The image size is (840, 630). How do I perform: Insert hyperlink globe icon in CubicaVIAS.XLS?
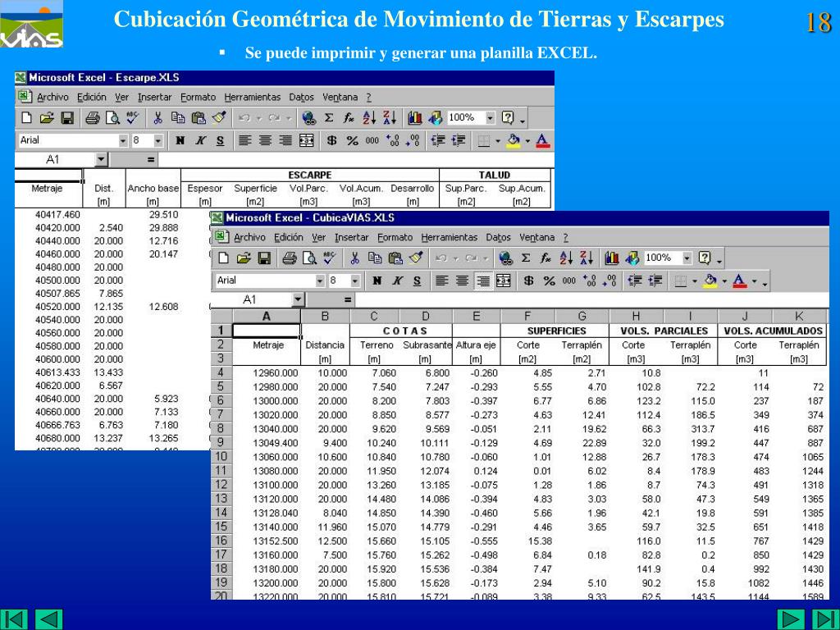(x=505, y=258)
